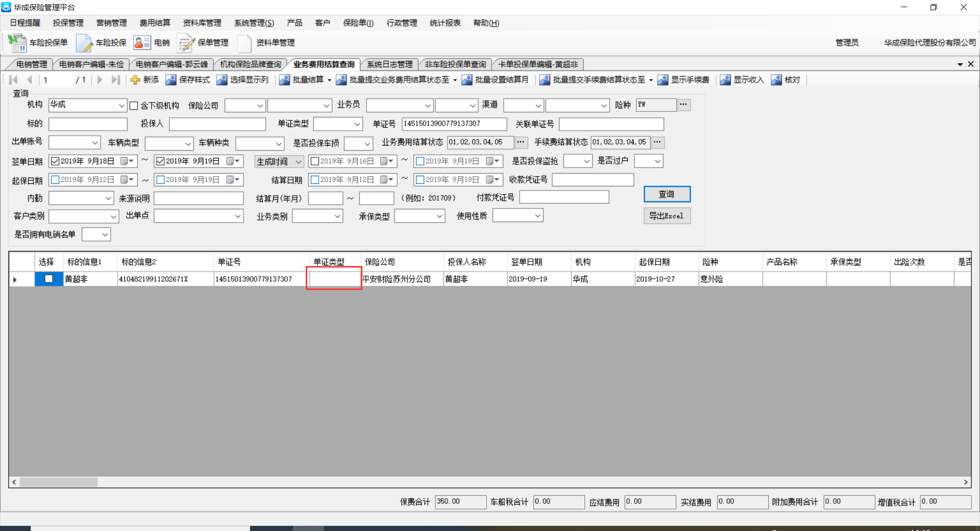Click the 新添 add record icon
The width and height of the screenshot is (980, 531).
coord(135,80)
